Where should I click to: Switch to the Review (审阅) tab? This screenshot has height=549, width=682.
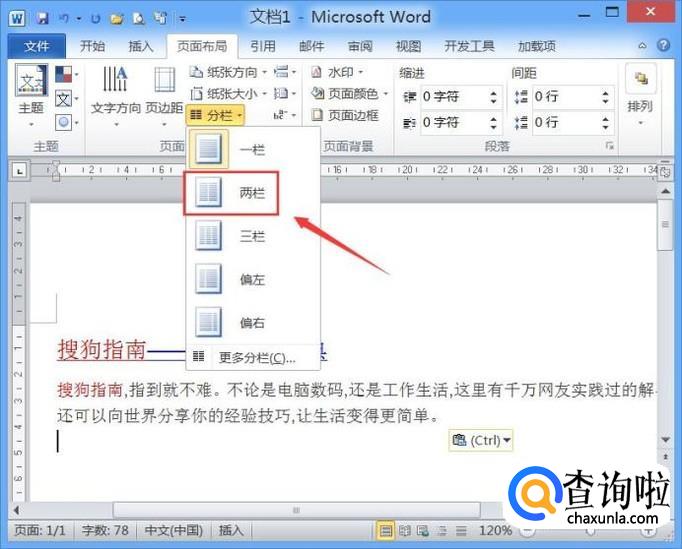coord(360,46)
